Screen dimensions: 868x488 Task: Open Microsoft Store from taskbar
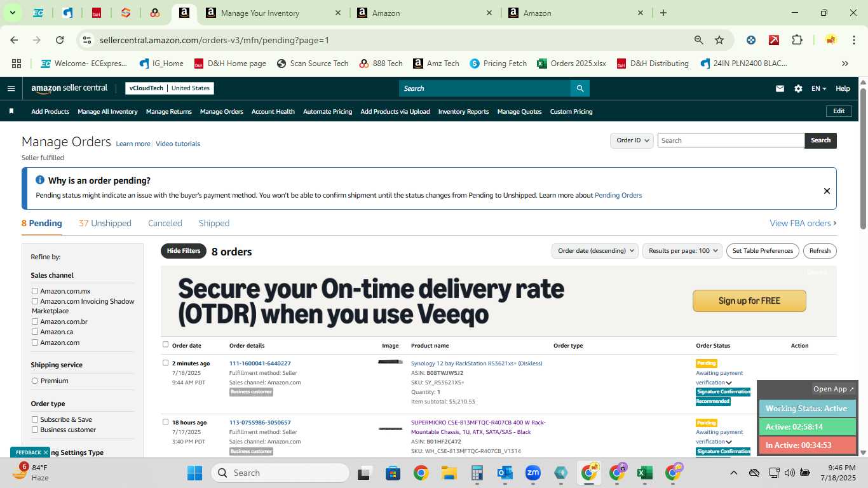click(x=393, y=473)
